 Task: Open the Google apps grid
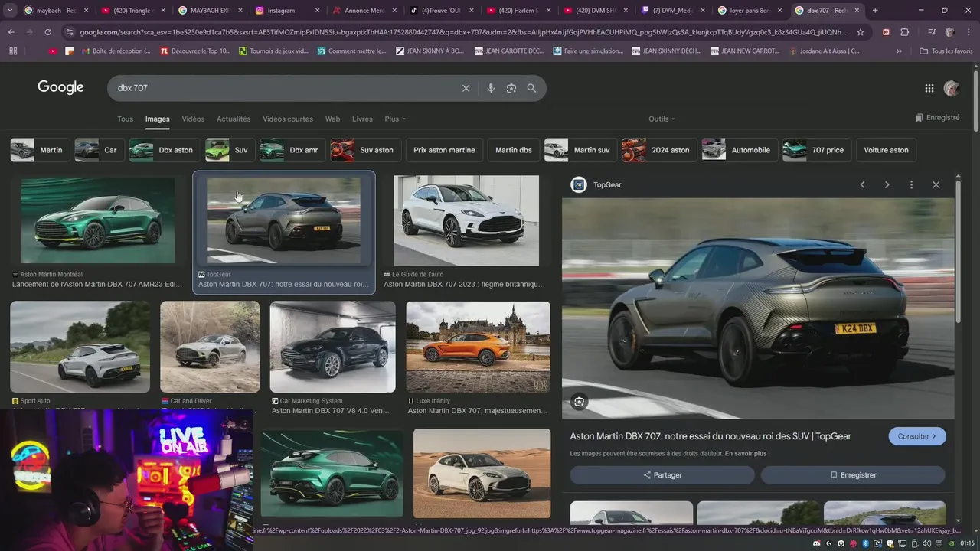point(929,88)
